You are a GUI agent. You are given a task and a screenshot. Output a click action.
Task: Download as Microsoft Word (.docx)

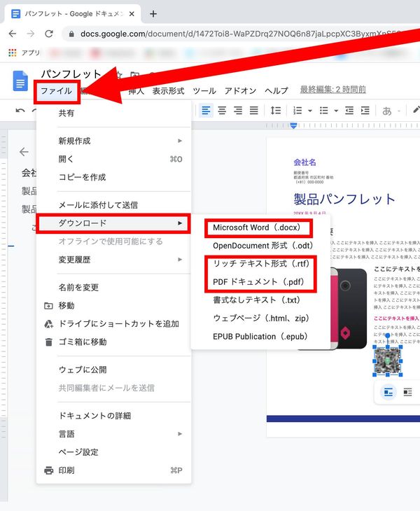click(260, 227)
